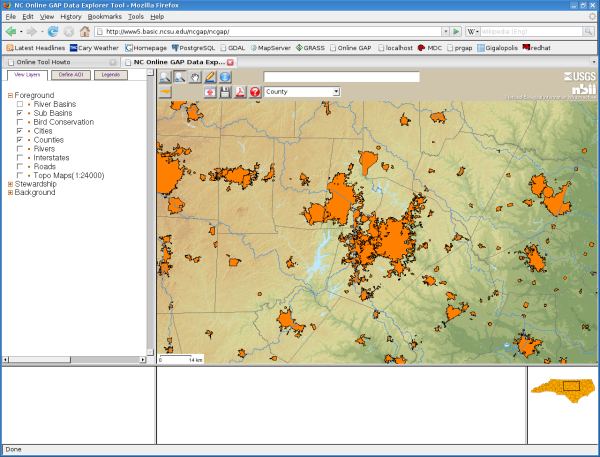Enable the River Basins layer checkbox
600x457 pixels.
point(20,104)
